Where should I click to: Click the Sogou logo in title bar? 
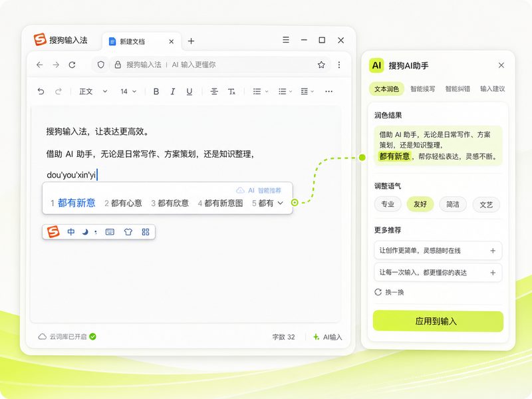(x=40, y=40)
